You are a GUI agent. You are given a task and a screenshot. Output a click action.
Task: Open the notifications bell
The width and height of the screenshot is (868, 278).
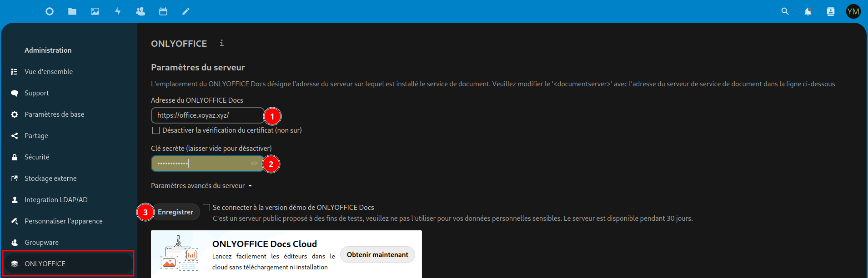pyautogui.click(x=808, y=11)
